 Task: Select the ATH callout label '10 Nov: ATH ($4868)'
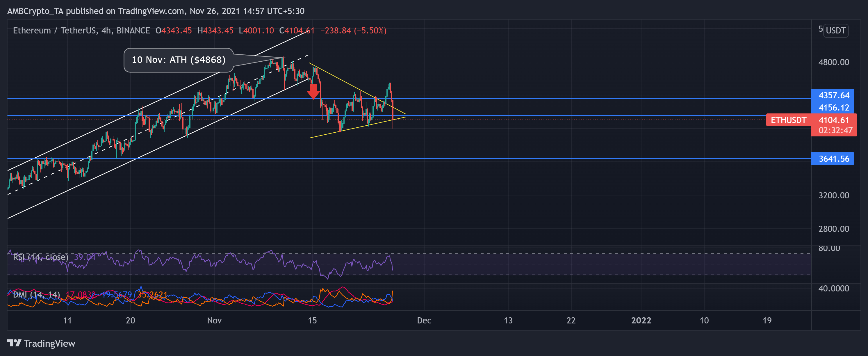coord(179,60)
